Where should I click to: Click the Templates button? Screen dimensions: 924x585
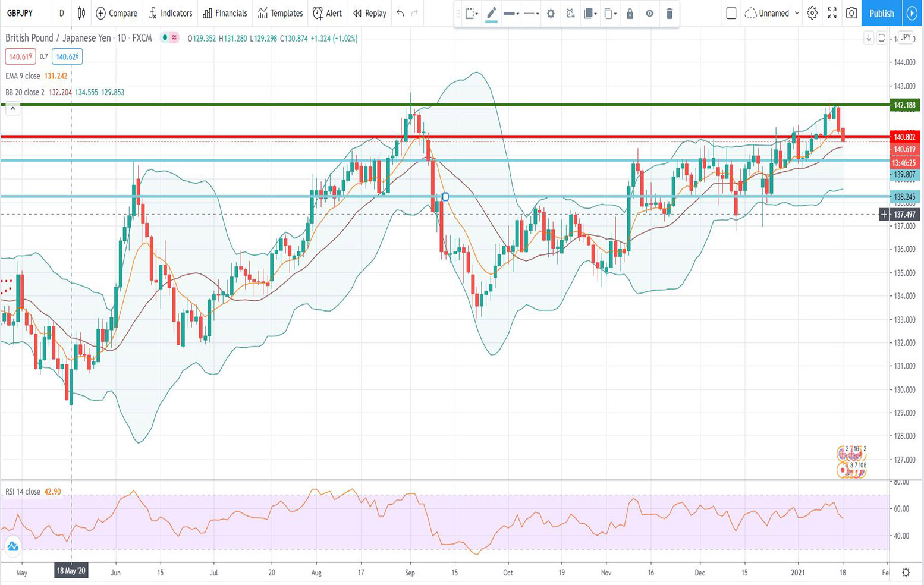[280, 13]
